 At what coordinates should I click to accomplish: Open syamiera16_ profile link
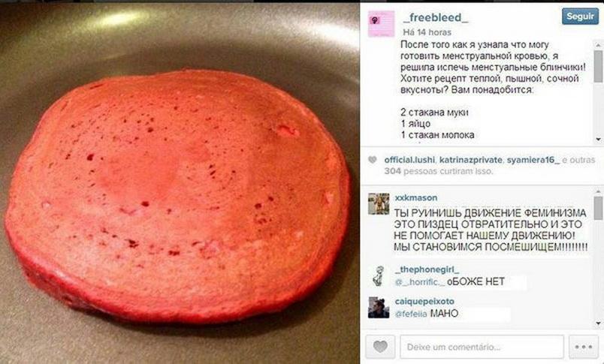point(533,160)
